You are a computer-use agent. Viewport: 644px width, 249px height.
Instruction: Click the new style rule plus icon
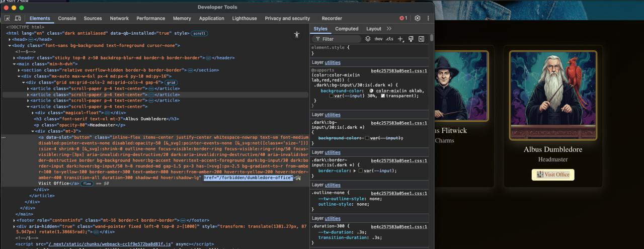coord(400,39)
